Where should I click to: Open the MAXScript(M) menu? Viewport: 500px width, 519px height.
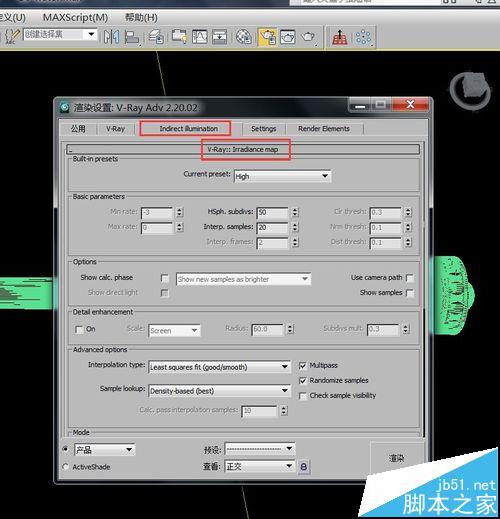click(x=75, y=17)
